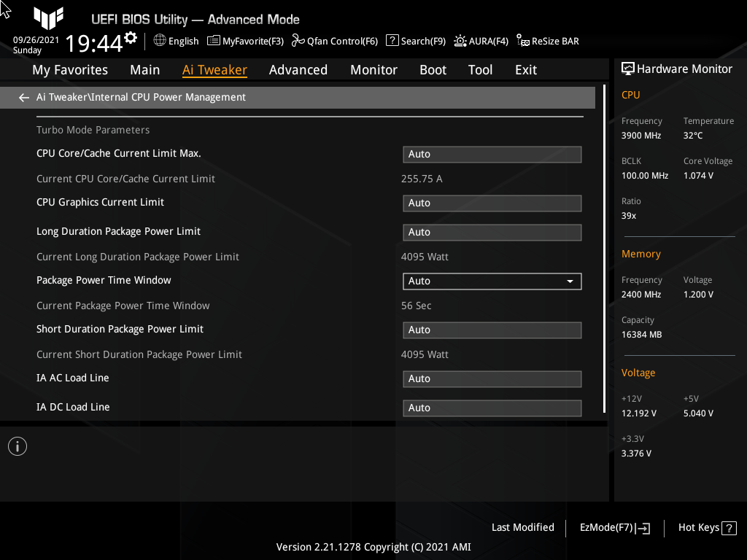Launch Qfan Control from the top bar
The height and width of the screenshot is (560, 747).
(x=334, y=41)
